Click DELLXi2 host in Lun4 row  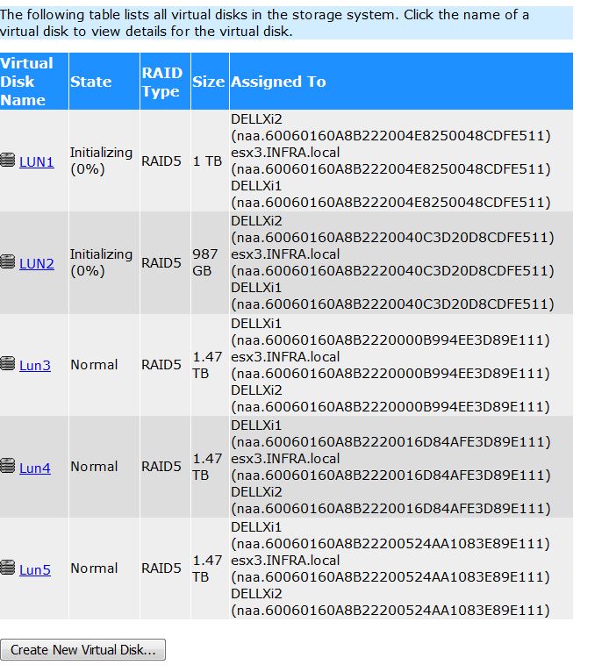click(x=256, y=492)
